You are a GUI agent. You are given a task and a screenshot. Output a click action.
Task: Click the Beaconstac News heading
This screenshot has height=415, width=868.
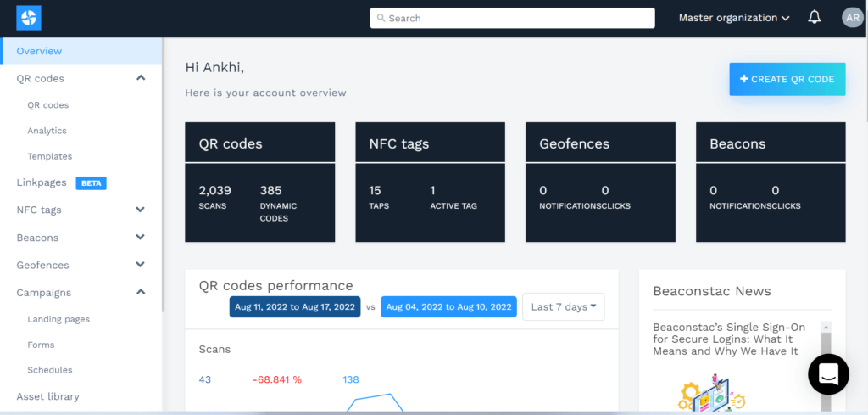(712, 291)
